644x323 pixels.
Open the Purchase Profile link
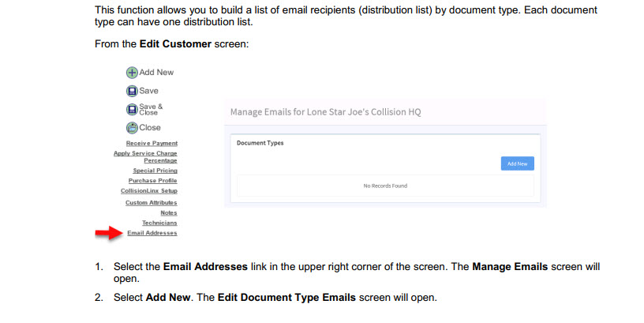coord(152,180)
